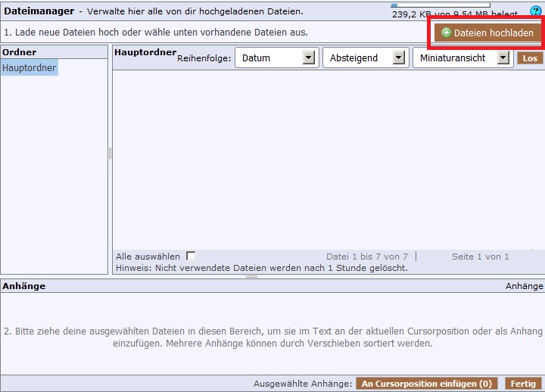
Task: Click the 'Los' button to apply sorting
Action: coord(530,58)
